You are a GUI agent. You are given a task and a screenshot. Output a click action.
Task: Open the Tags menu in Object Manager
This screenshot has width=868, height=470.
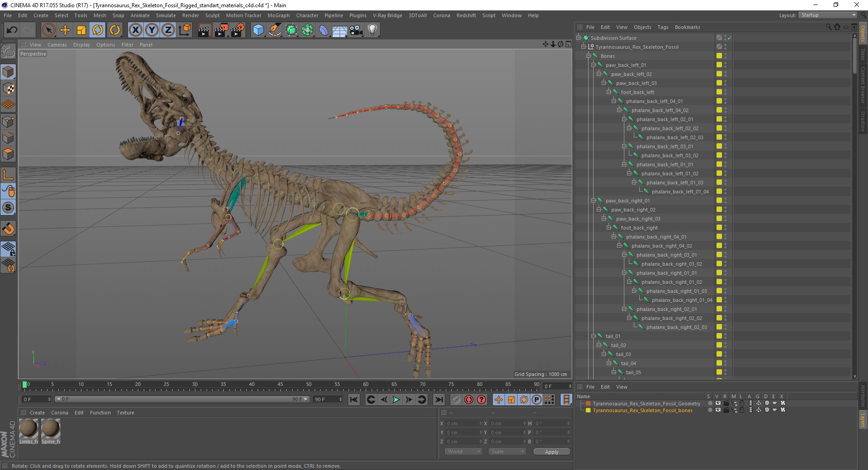pyautogui.click(x=663, y=27)
